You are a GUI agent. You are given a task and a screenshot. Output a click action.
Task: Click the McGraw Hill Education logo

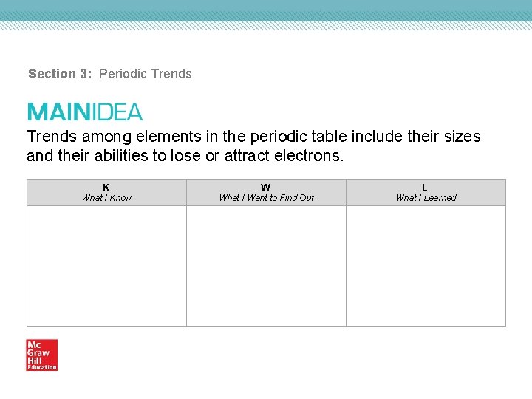42,355
